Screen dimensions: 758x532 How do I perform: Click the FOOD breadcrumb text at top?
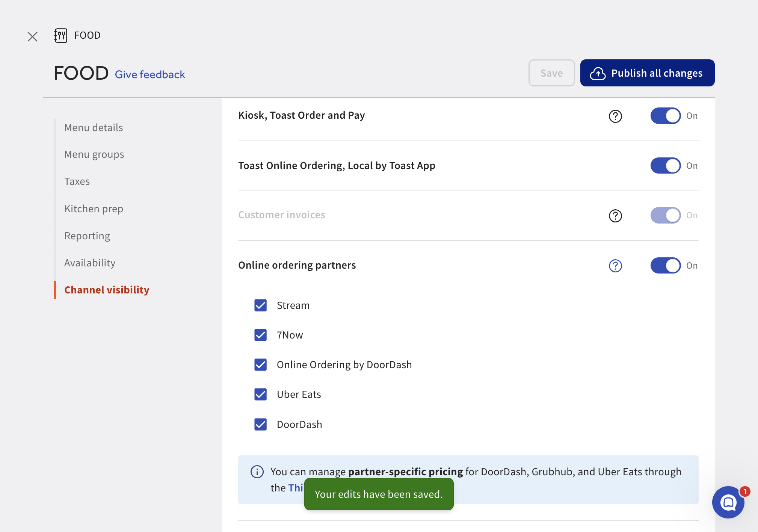pyautogui.click(x=87, y=35)
